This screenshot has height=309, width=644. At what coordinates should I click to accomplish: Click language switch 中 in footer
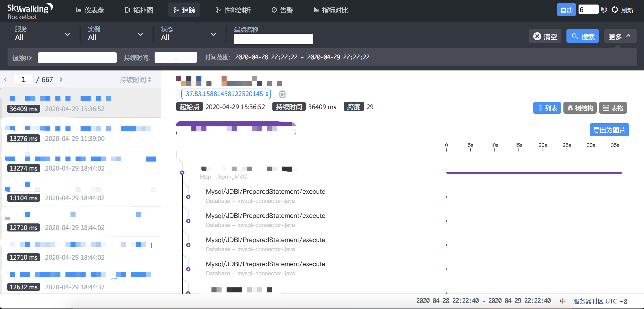[x=563, y=301]
